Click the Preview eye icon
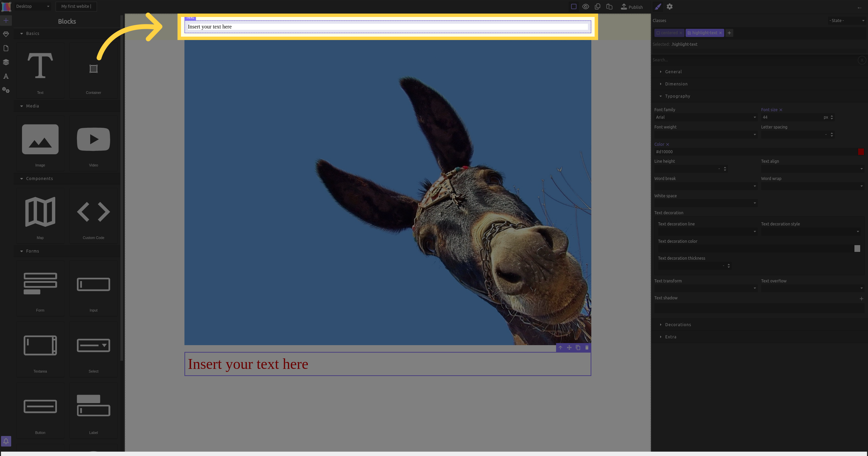868x456 pixels. 586,7
